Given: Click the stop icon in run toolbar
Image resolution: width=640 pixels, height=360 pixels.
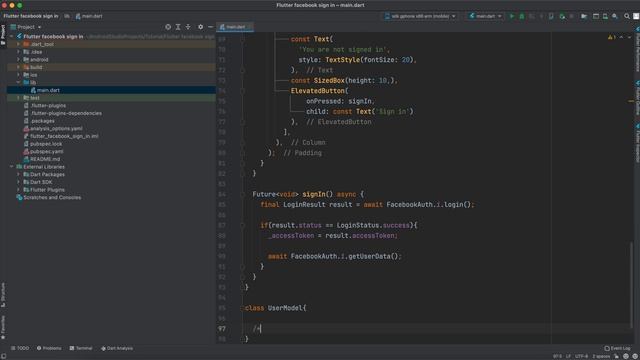Looking at the screenshot, I should [x=571, y=16].
